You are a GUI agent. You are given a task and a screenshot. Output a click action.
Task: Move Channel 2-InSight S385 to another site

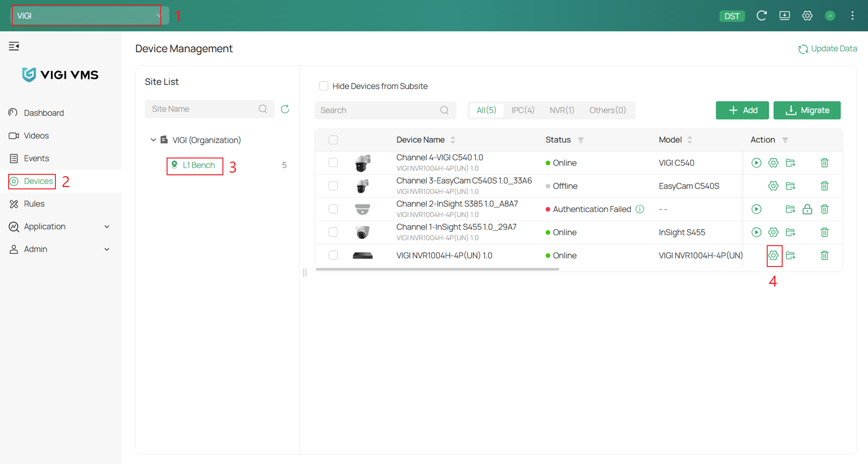tap(790, 209)
